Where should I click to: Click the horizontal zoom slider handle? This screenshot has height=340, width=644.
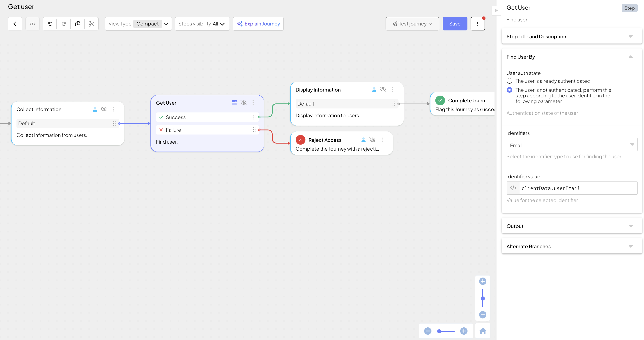pos(439,331)
